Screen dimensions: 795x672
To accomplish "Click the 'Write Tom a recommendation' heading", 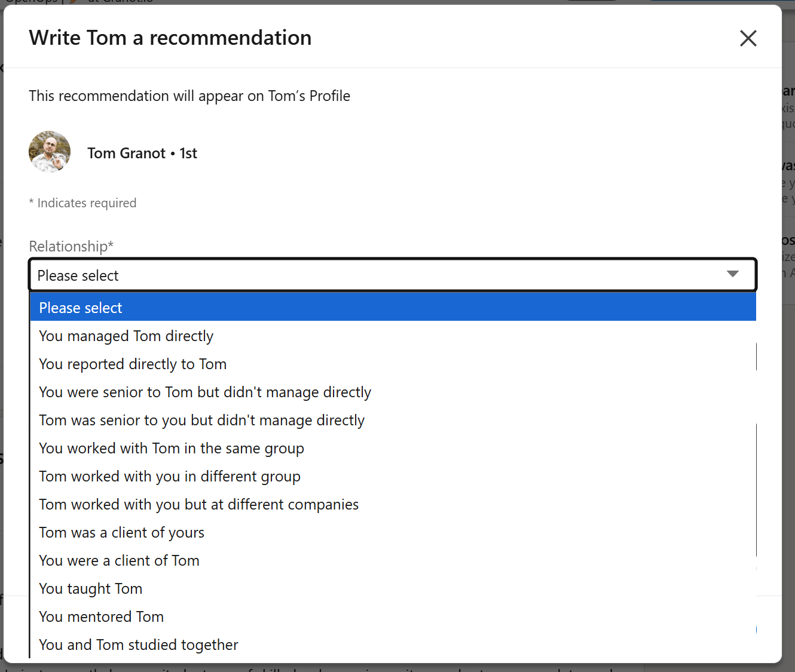I will tap(170, 38).
